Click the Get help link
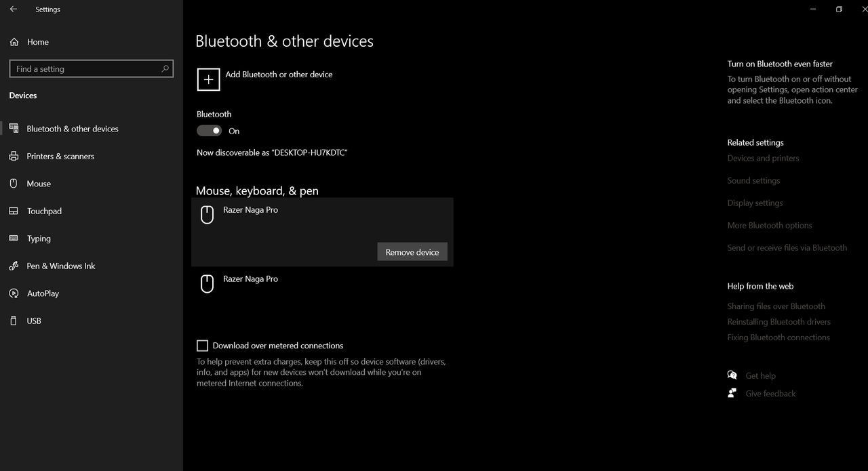The width and height of the screenshot is (868, 471). [x=760, y=376]
